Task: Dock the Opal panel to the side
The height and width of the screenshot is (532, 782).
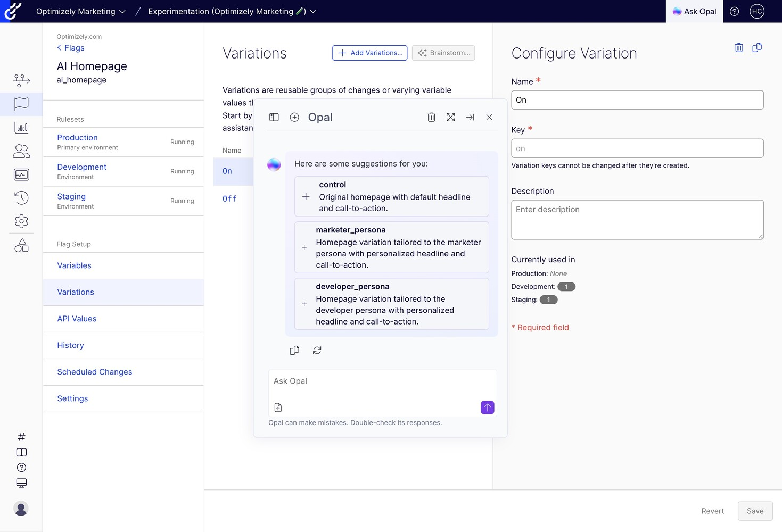Action: (470, 117)
